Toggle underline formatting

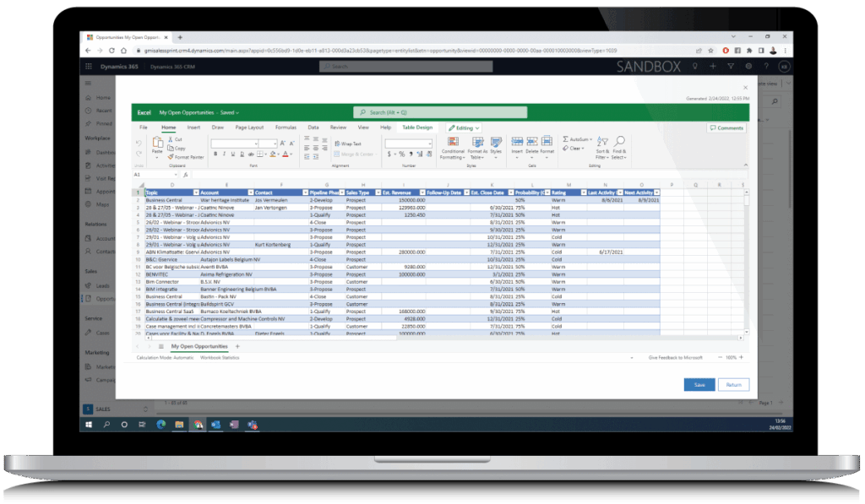tap(232, 154)
